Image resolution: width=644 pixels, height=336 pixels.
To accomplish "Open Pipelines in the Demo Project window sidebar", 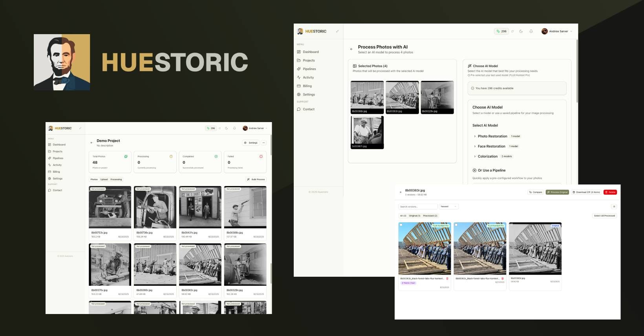I will [56, 158].
